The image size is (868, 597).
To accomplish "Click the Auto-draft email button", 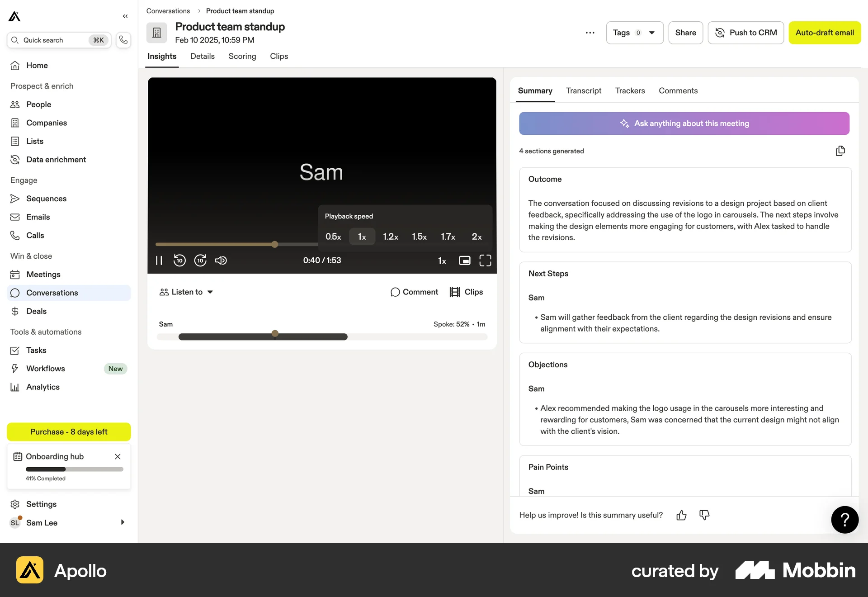I will coord(825,33).
